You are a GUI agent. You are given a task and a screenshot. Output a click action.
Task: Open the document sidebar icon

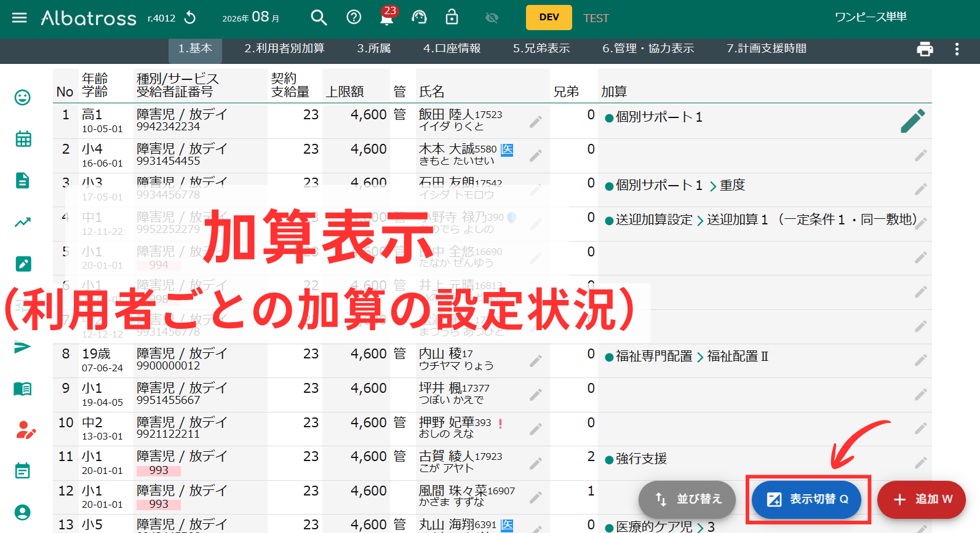[23, 181]
